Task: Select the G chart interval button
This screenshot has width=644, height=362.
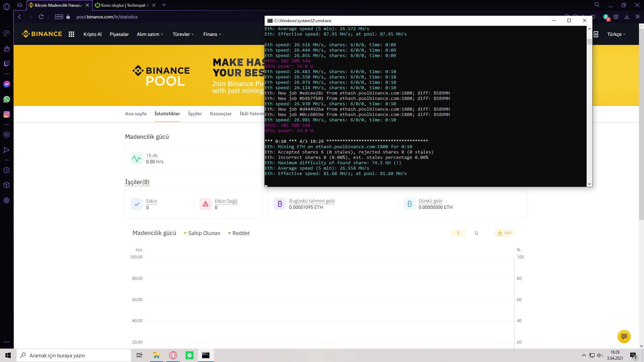Action: point(476,233)
